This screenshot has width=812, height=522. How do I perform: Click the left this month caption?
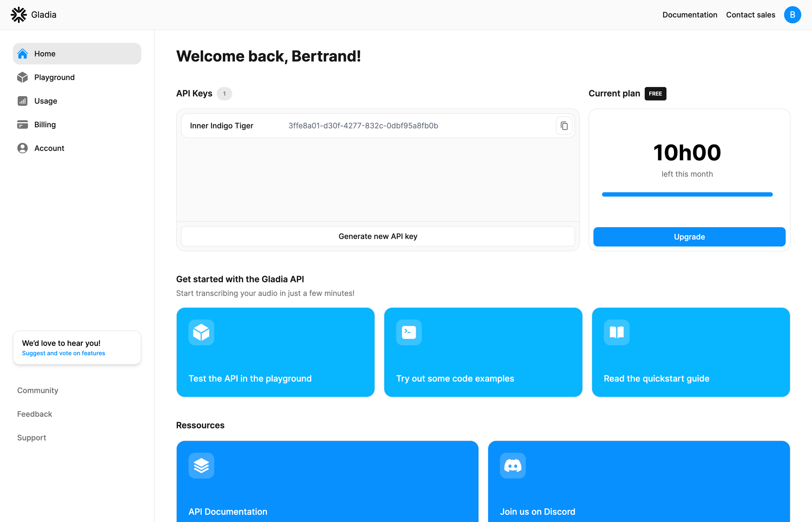687,174
